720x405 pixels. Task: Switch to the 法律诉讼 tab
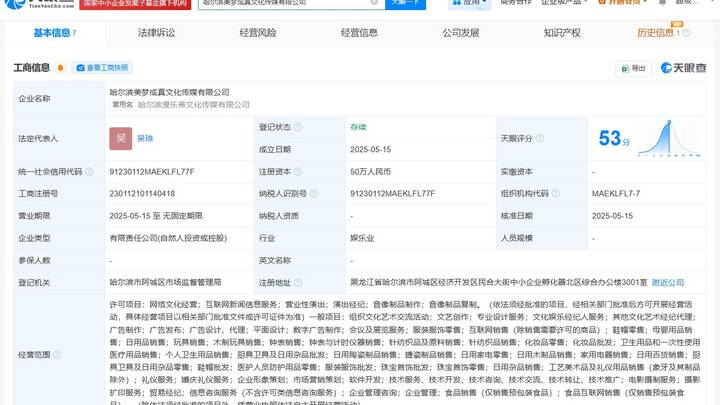(156, 33)
